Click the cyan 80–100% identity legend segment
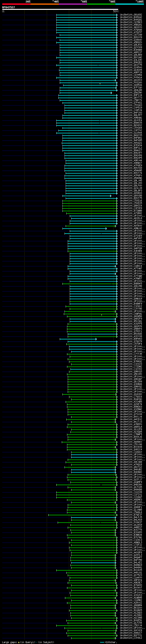The height and width of the screenshot is (644, 146). pyautogui.click(x=129, y=4)
